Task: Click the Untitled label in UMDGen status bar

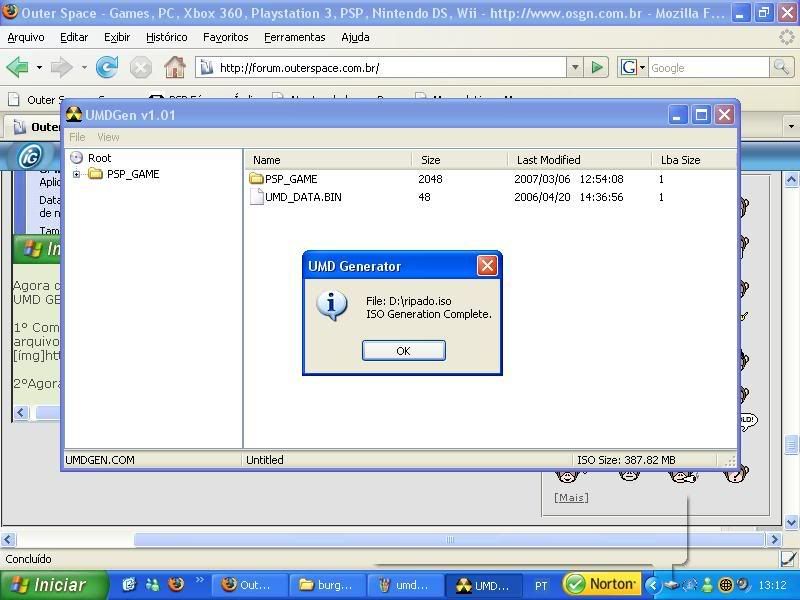Action: pyautogui.click(x=264, y=460)
